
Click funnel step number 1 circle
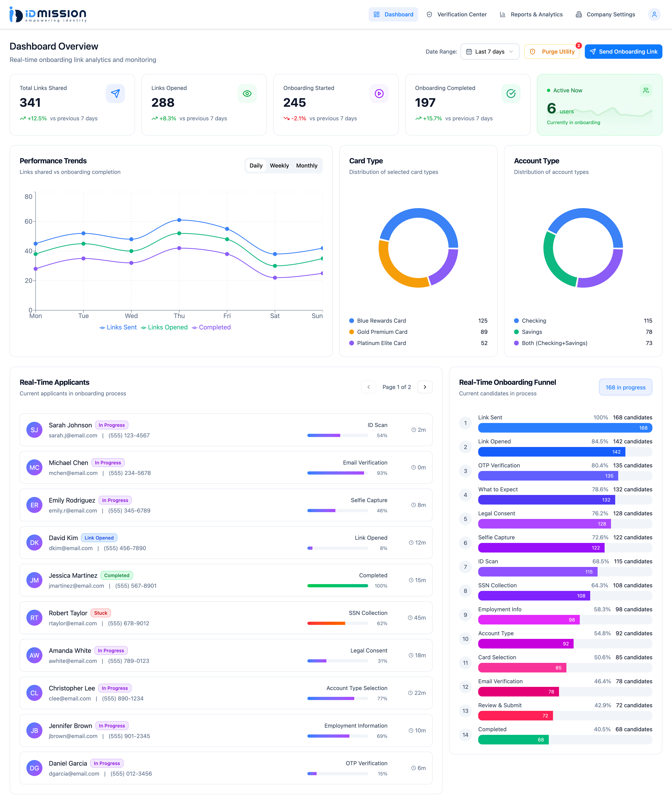[x=465, y=423]
